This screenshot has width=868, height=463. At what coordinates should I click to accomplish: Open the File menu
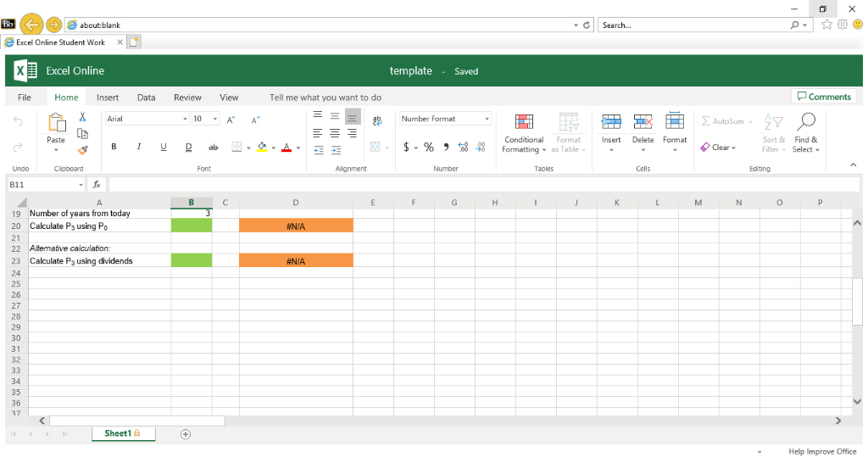[25, 98]
